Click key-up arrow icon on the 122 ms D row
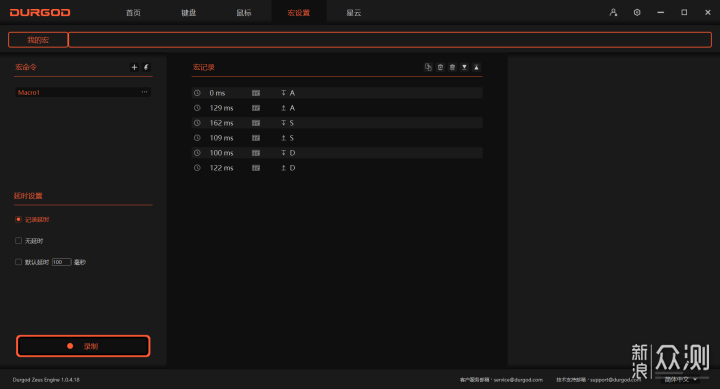Viewport: 720px width, 389px height. click(x=283, y=168)
